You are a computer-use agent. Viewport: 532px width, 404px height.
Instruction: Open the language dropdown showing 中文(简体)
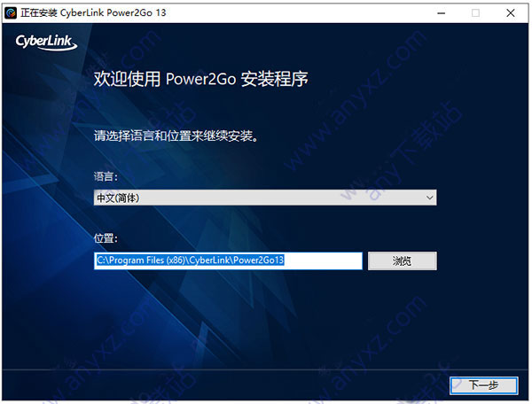point(265,198)
